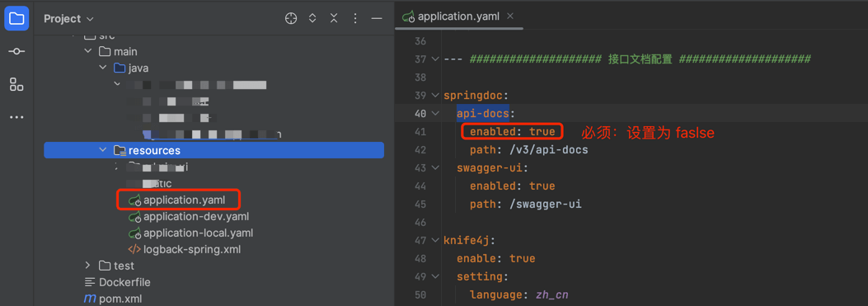Open the Project view dropdown
The height and width of the screenshot is (306, 868).
click(x=69, y=19)
